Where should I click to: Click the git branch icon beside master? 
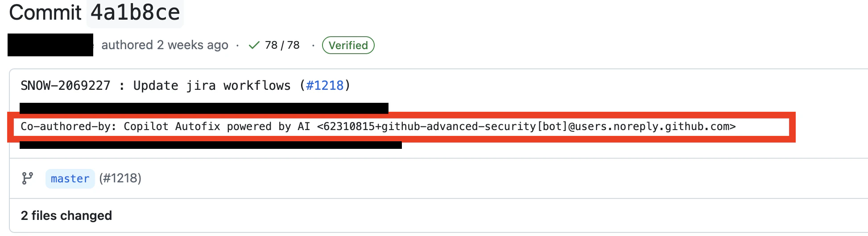point(28,178)
